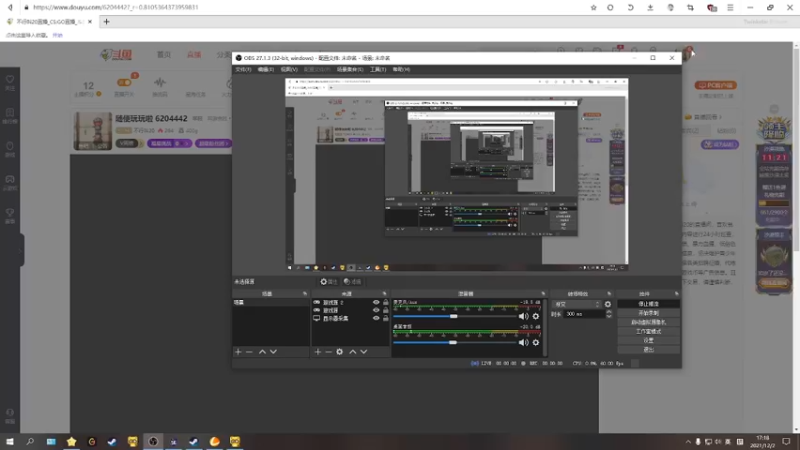Adjust the Mic/Aux volume slider handle

point(453,316)
